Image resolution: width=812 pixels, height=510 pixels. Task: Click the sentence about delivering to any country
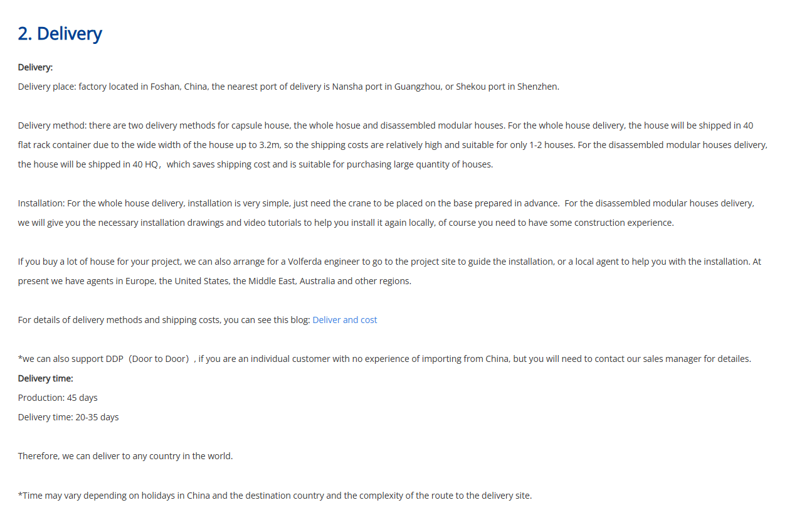tap(125, 456)
